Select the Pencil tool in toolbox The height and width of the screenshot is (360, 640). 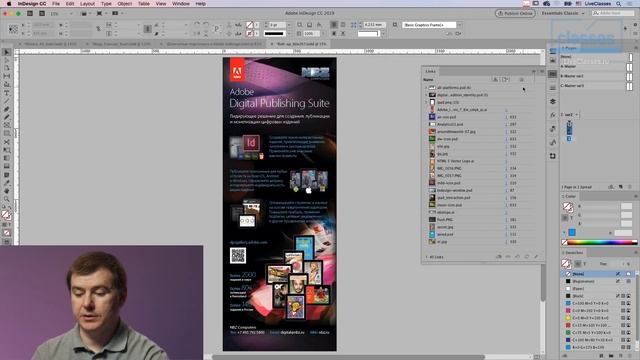point(7,118)
